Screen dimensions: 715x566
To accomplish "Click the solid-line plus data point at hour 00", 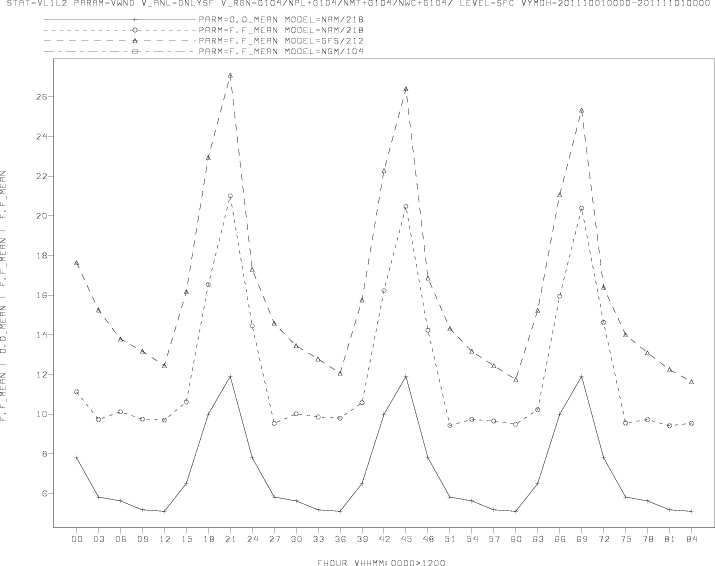I will [x=77, y=457].
